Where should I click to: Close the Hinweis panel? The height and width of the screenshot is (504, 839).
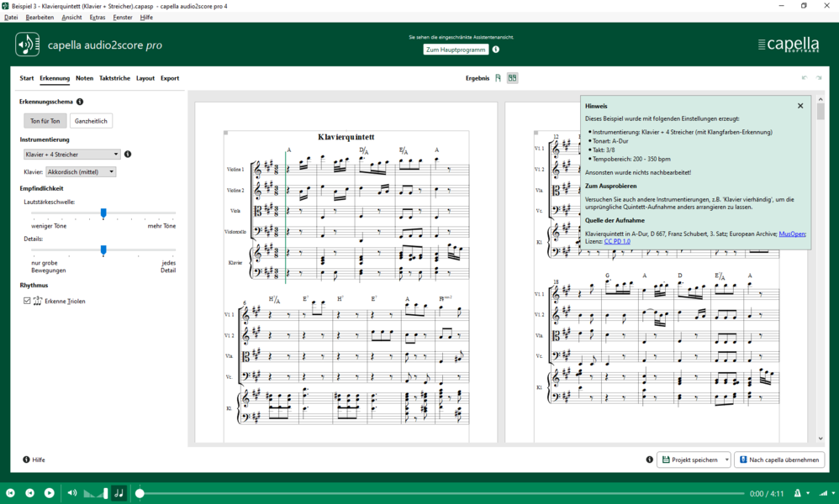click(x=800, y=106)
